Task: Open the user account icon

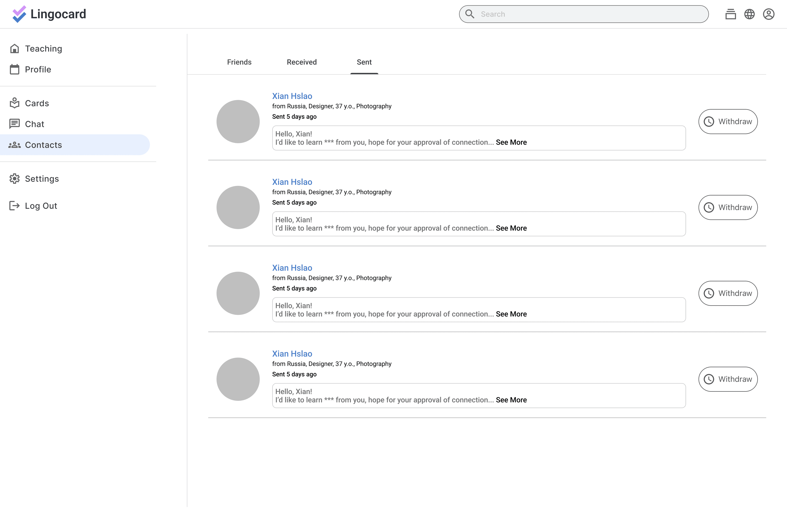Action: [769, 14]
